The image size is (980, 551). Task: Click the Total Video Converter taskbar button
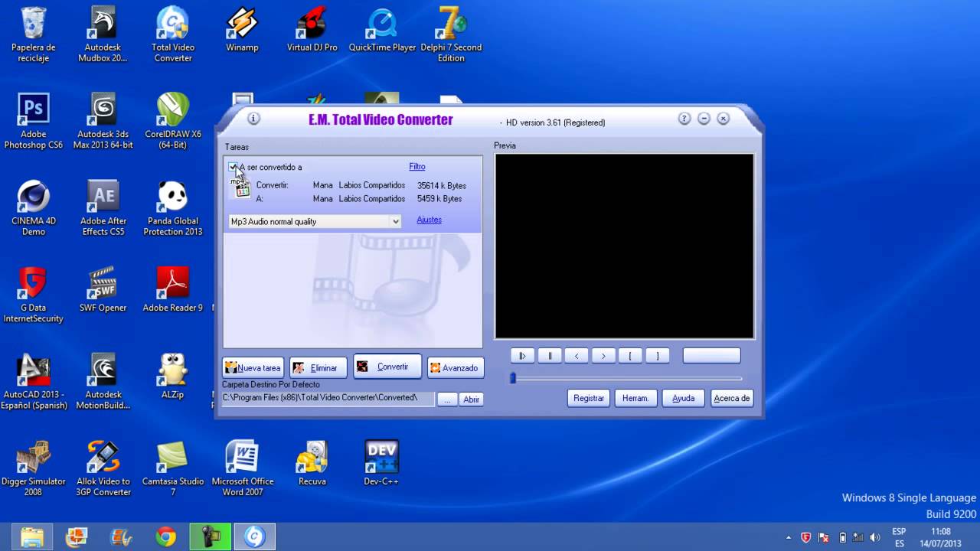coord(254,537)
